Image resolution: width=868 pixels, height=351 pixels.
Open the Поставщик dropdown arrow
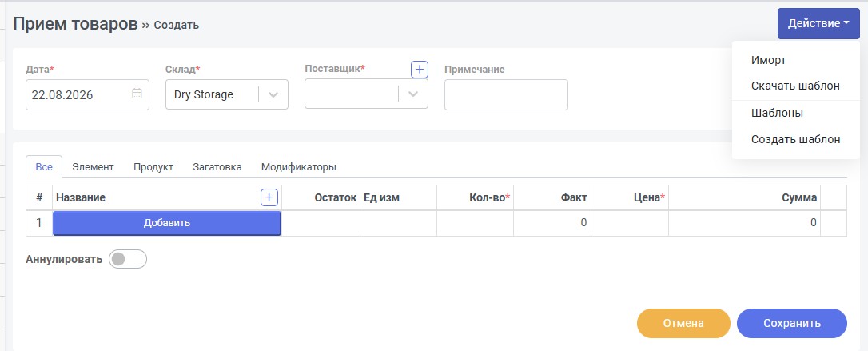[x=413, y=94]
